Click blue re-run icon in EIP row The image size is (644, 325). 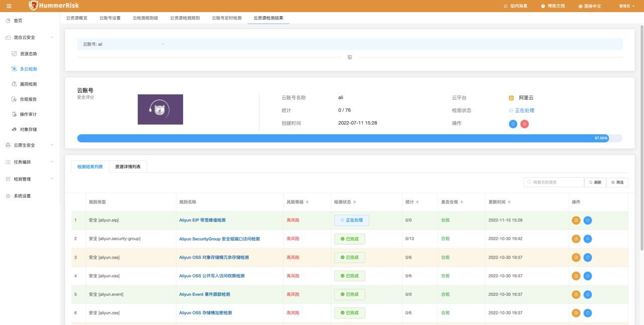coord(588,220)
